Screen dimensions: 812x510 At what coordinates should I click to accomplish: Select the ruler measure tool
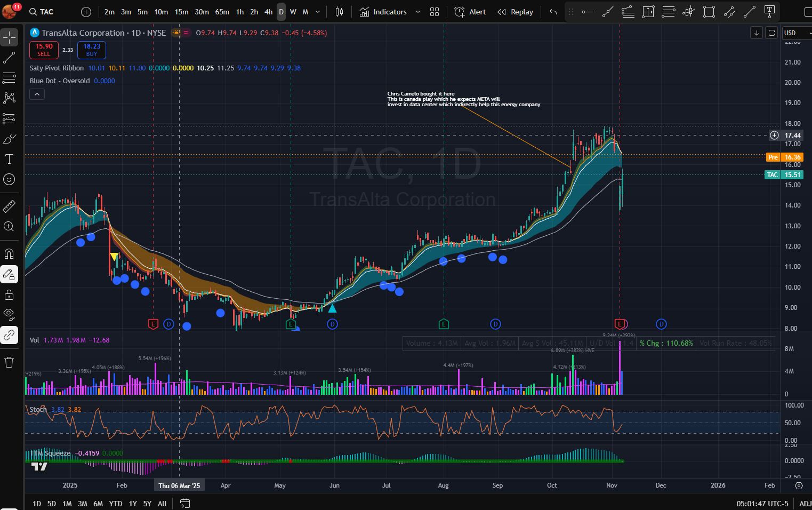click(9, 206)
